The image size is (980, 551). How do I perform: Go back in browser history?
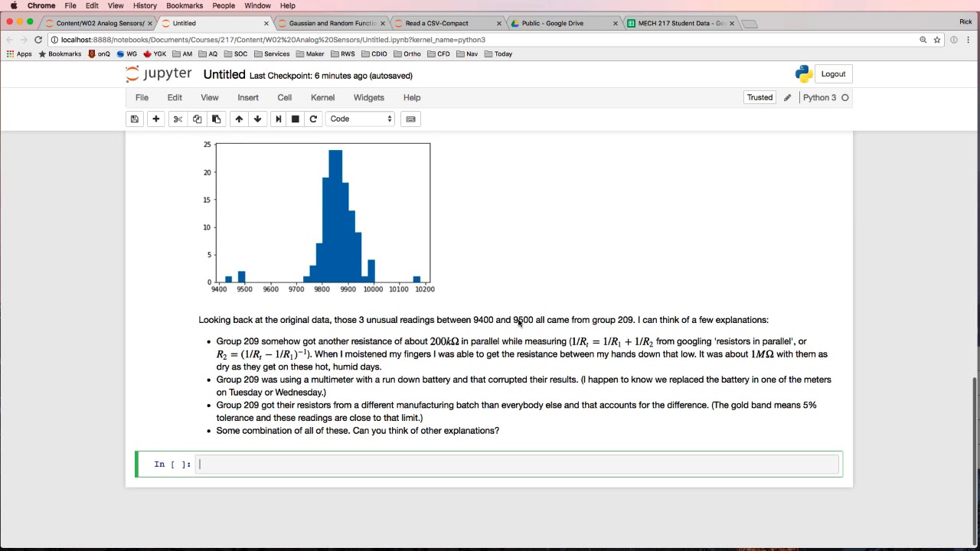(x=9, y=40)
